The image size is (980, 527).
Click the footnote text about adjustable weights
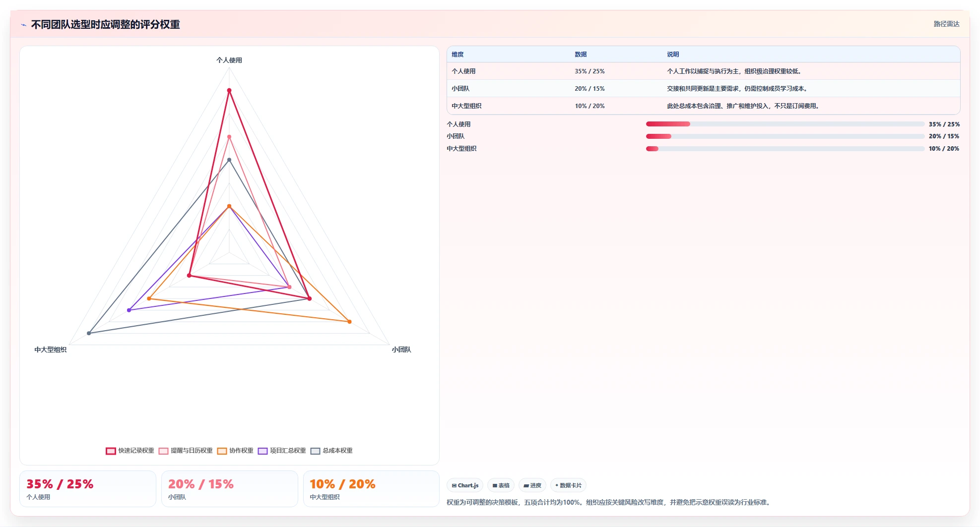coord(609,502)
